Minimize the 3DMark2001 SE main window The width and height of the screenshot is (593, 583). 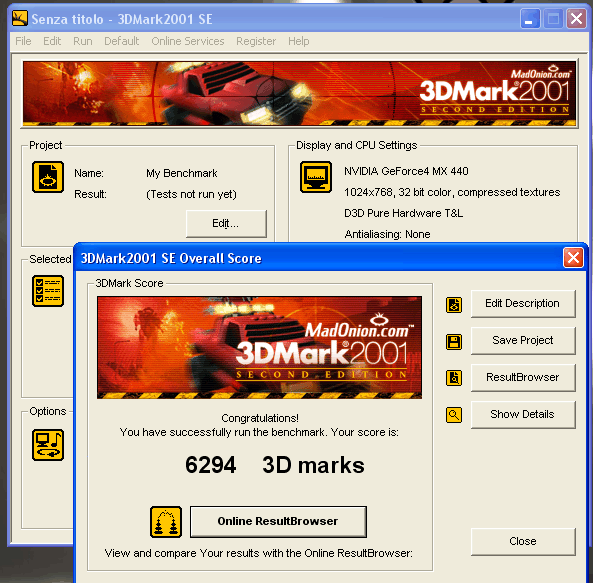tap(530, 18)
